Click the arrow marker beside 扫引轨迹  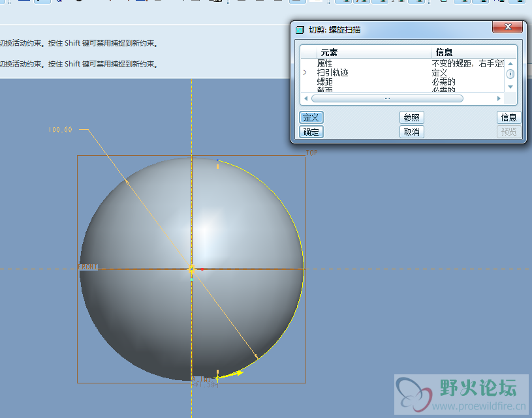pos(305,72)
